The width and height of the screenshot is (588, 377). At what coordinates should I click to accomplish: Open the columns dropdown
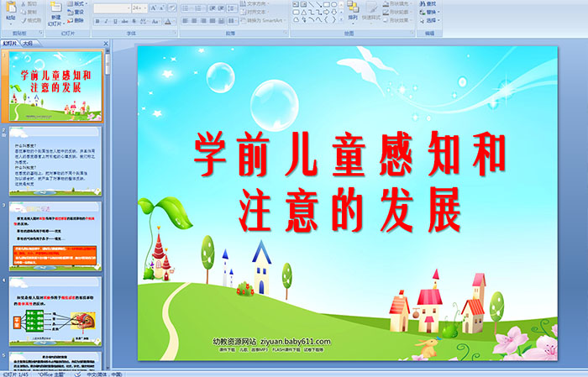pyautogui.click(x=233, y=21)
